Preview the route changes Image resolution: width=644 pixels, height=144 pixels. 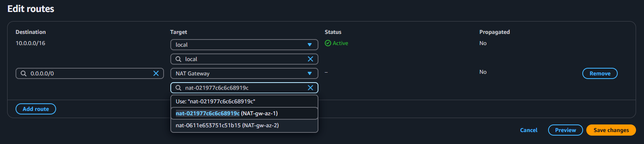tap(565, 130)
